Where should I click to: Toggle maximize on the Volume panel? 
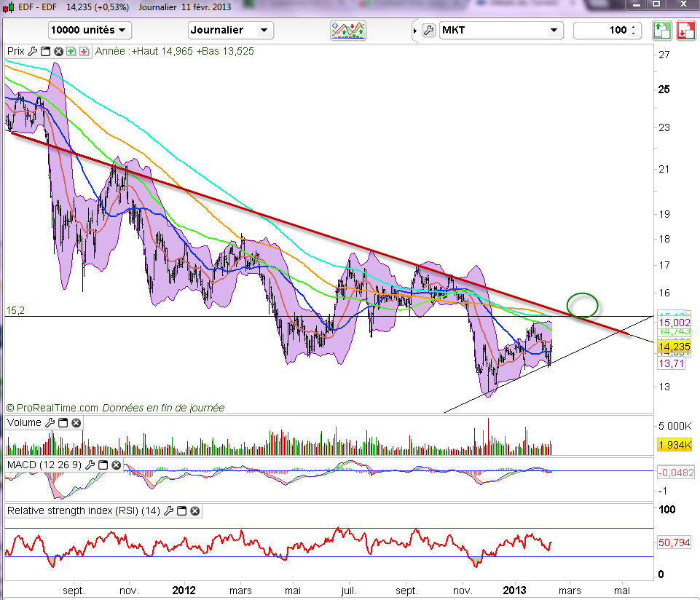(63, 422)
